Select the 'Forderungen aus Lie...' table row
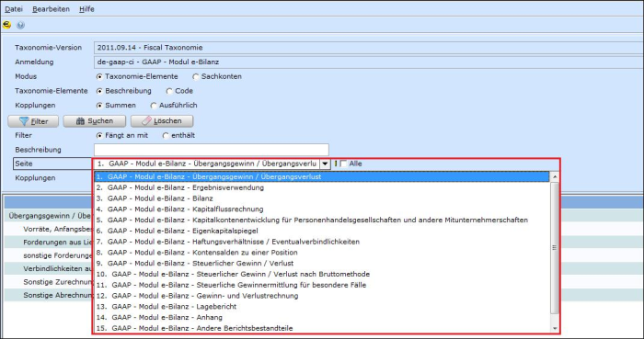 click(x=49, y=243)
